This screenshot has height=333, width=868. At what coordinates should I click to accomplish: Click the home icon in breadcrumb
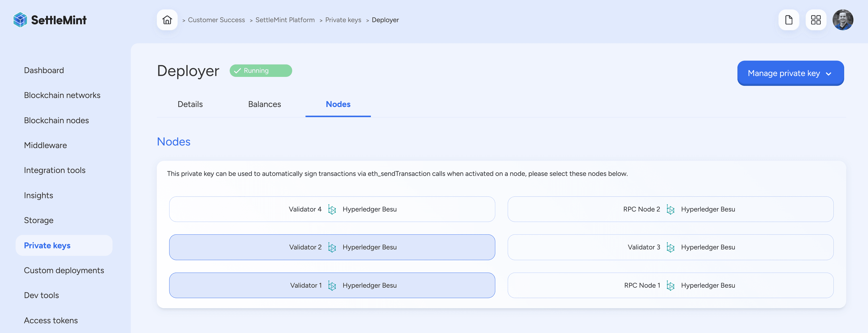(x=167, y=20)
